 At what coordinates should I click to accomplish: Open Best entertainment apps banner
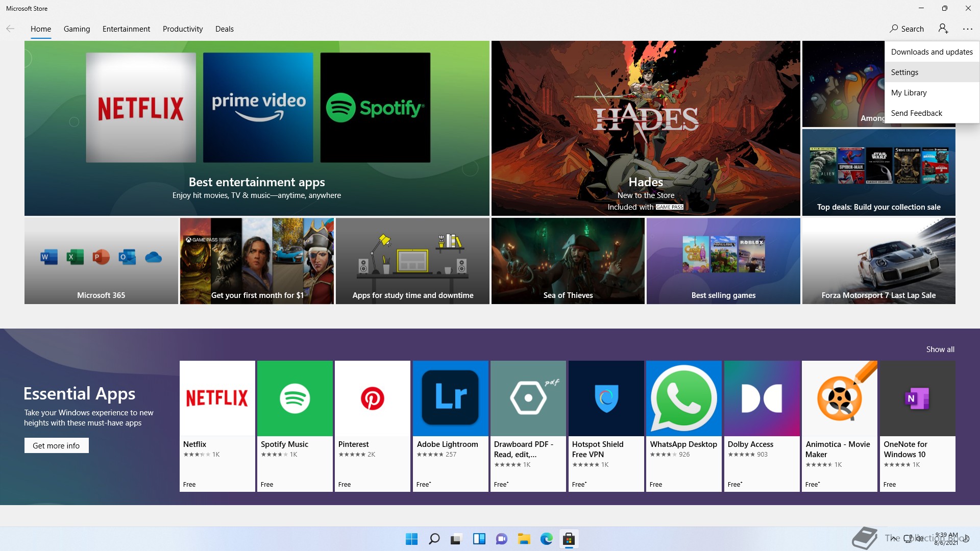tap(257, 128)
